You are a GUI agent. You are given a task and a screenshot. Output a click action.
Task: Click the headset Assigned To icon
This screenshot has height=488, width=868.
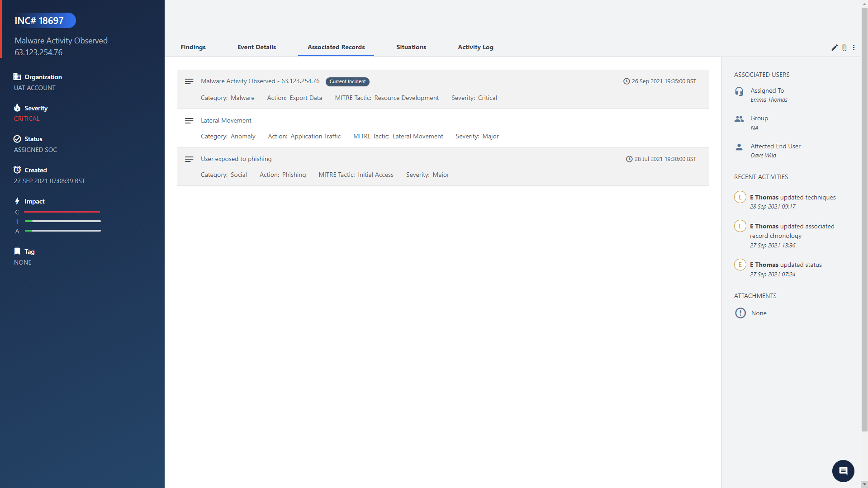pyautogui.click(x=739, y=92)
